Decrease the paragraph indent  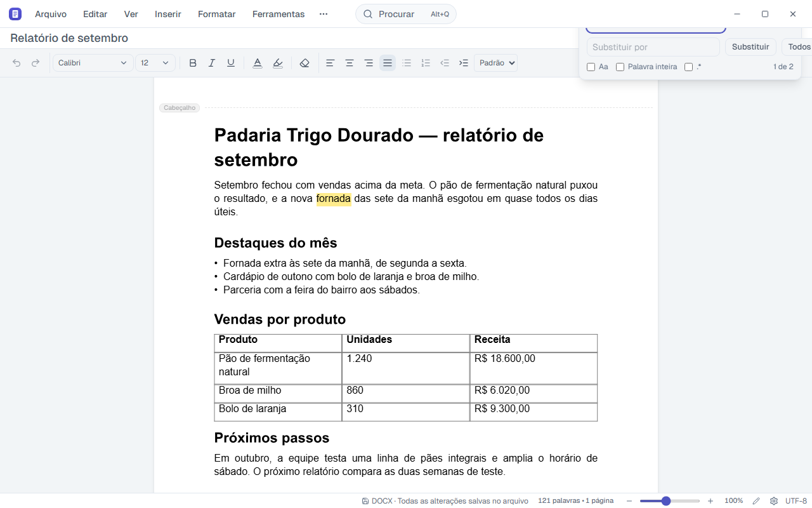point(445,63)
